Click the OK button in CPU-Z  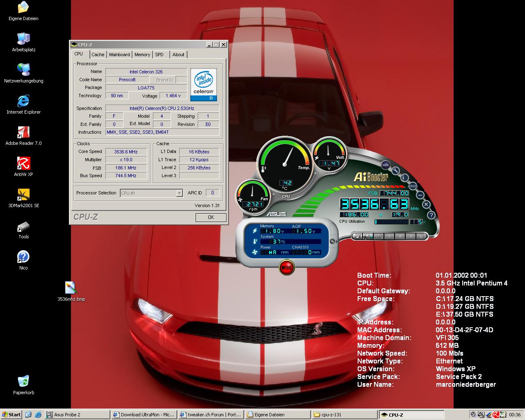click(x=211, y=217)
